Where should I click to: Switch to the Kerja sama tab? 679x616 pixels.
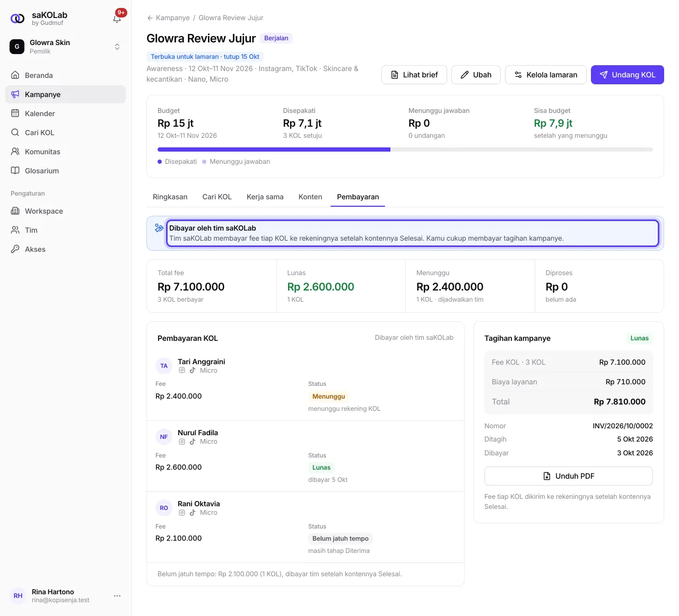[x=265, y=197]
